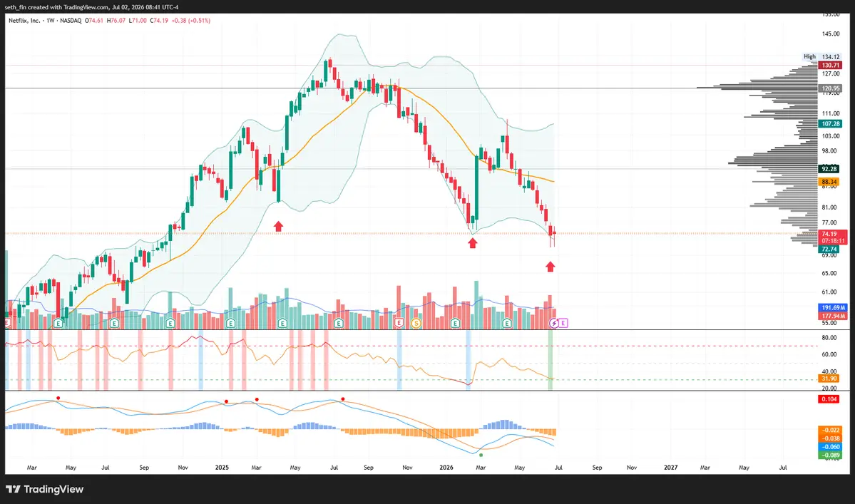
Task: Click the low value L71.00
Action: click(x=138, y=21)
